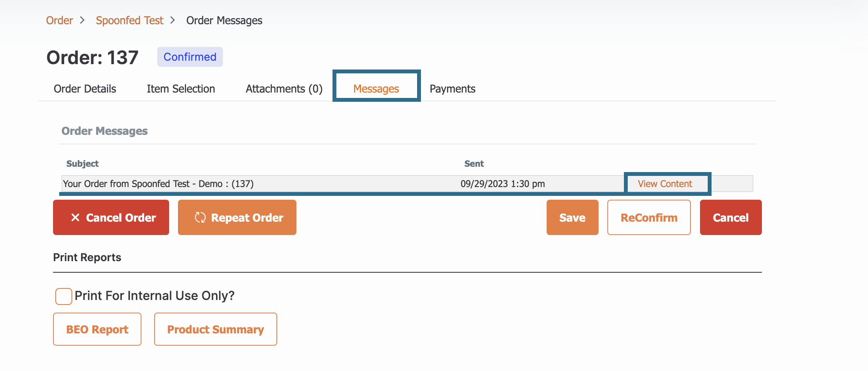Click the Confirmed status badge
Image resolution: width=868 pixels, height=371 pixels.
(190, 57)
